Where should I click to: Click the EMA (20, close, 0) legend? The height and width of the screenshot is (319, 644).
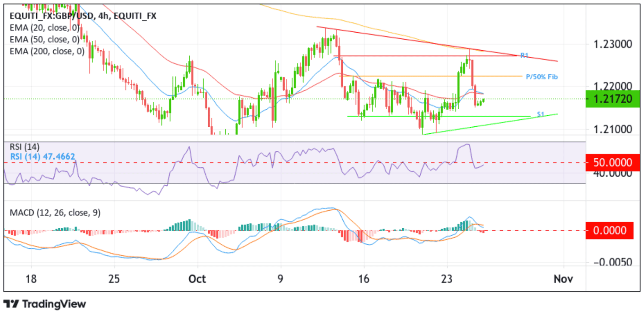[x=45, y=28]
